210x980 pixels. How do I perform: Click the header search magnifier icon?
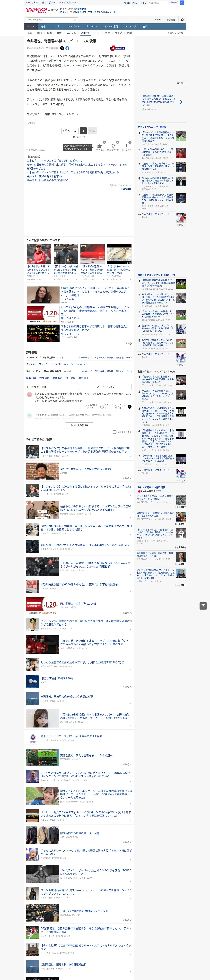(182, 3)
